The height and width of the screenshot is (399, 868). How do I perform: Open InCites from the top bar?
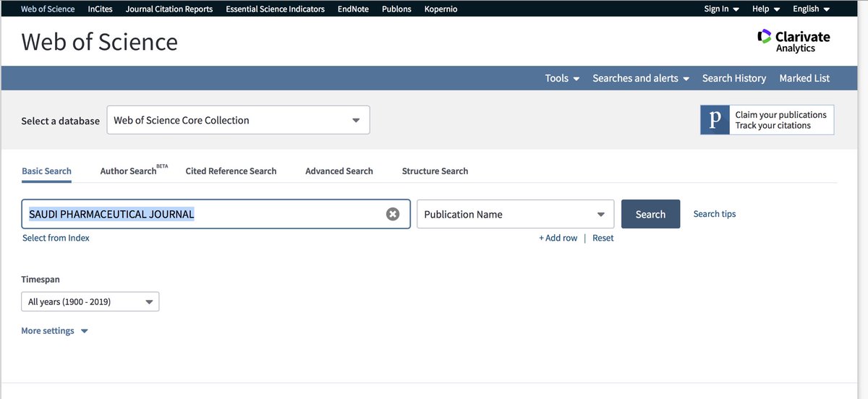coord(101,9)
